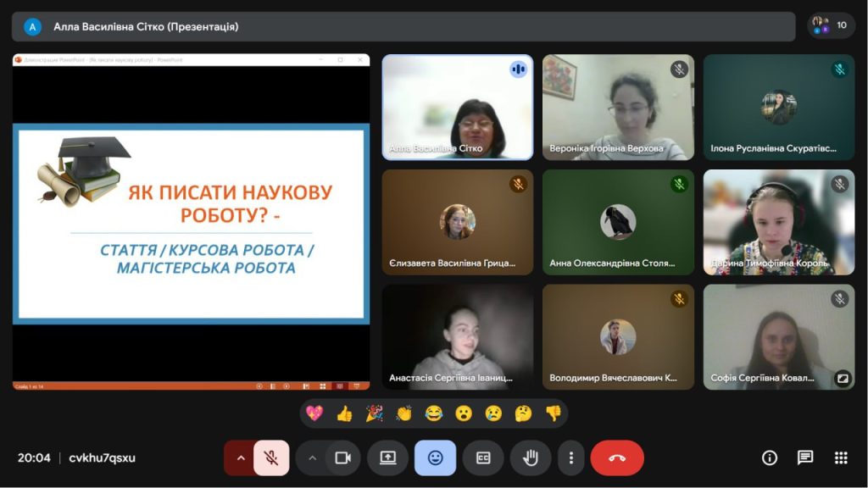
Task: Open more options three-dot menu
Action: point(571,457)
